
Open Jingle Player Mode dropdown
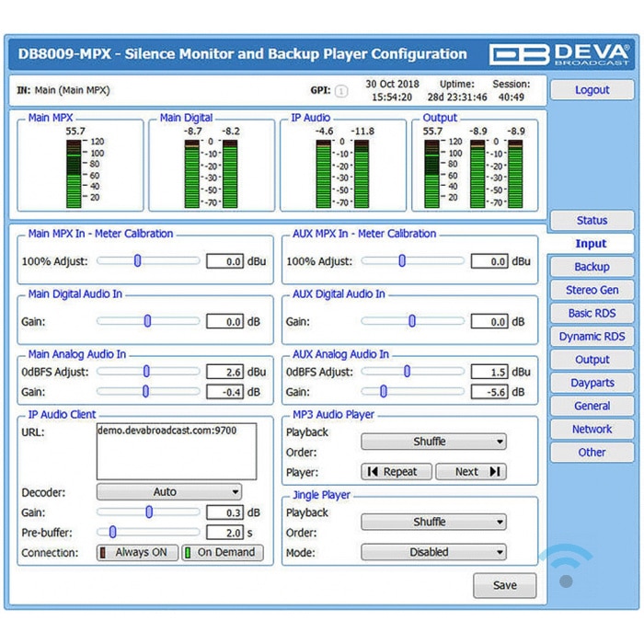coord(433,553)
